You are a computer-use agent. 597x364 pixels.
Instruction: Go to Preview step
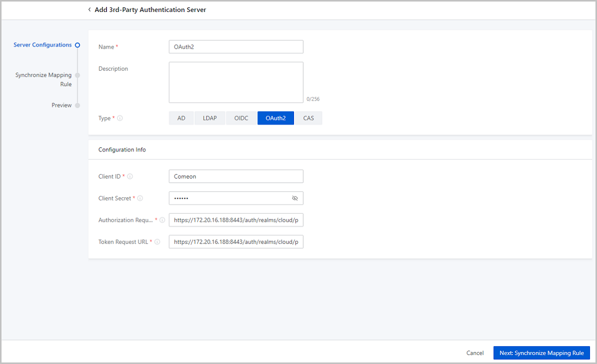pyautogui.click(x=62, y=105)
